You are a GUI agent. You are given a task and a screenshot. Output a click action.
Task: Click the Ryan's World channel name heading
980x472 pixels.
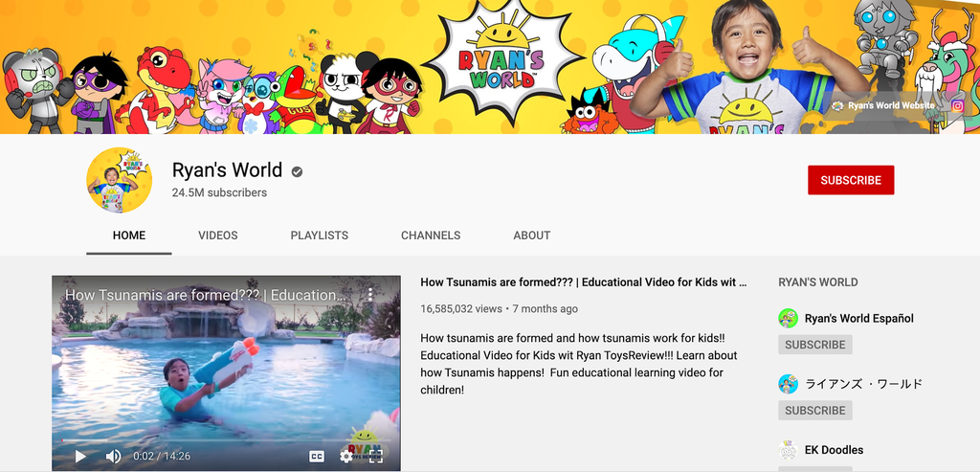pyautogui.click(x=227, y=170)
